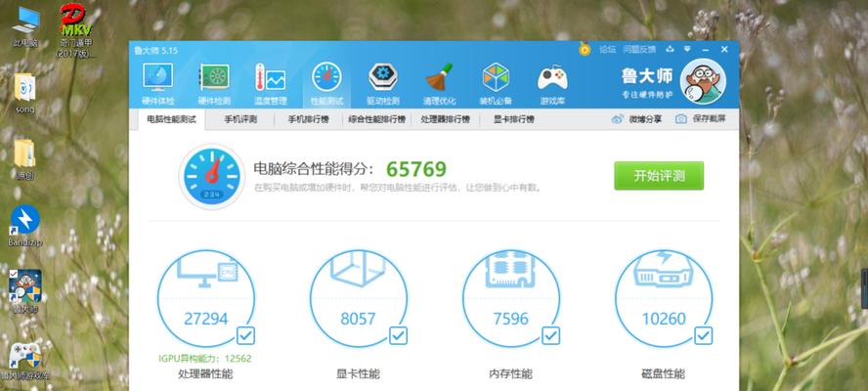The width and height of the screenshot is (868, 391).
Task: Uncheck the processor performance test checkbox
Action: point(245,335)
